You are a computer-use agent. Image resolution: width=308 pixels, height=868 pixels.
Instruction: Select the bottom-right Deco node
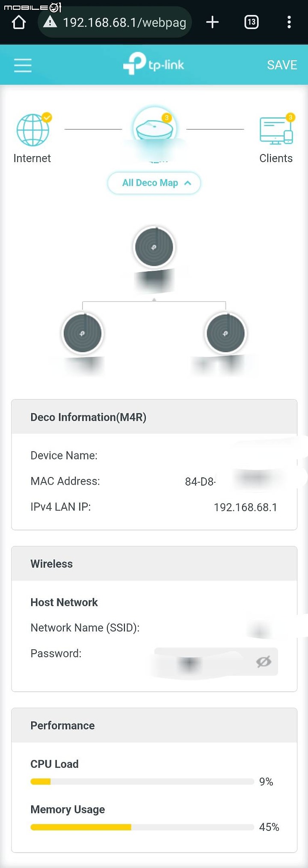tap(225, 333)
